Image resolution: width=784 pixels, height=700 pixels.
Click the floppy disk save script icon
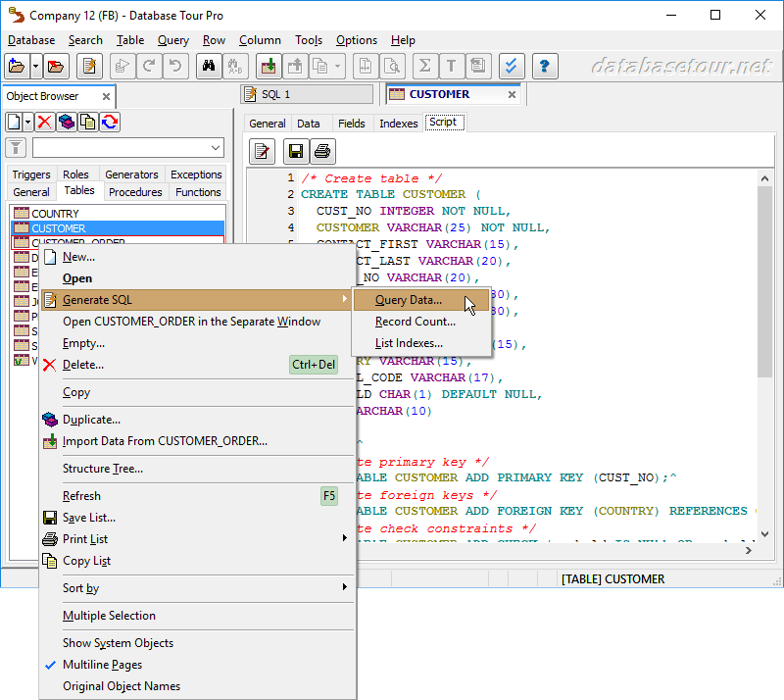tap(296, 151)
